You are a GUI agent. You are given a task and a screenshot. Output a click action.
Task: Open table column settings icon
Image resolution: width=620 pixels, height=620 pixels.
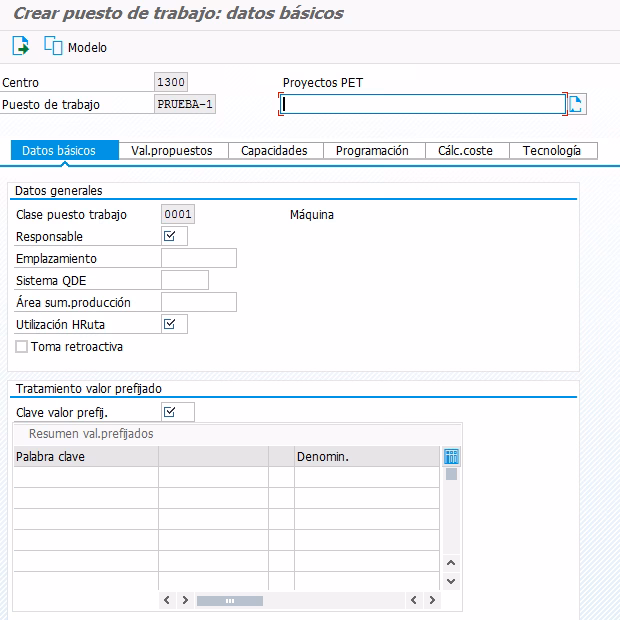tap(451, 457)
